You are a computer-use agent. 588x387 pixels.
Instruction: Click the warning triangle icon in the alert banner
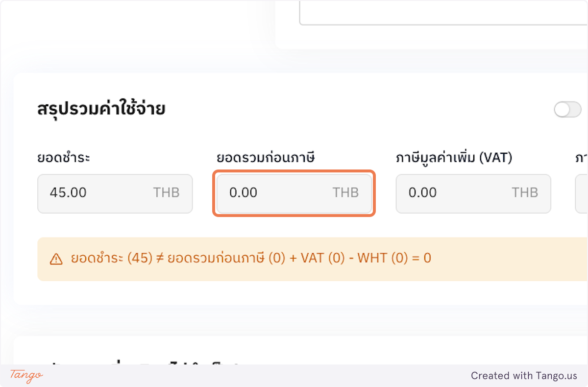point(55,258)
